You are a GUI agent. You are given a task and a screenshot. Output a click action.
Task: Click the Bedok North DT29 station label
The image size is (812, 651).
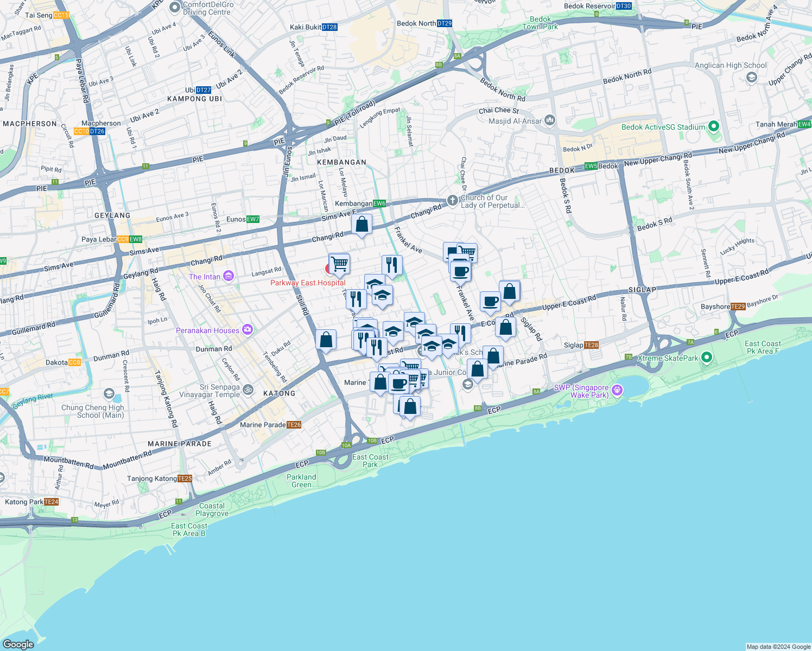tap(424, 23)
